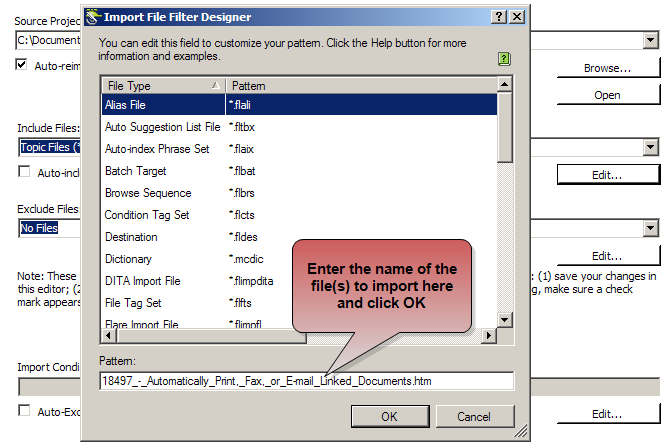Click the Cancel button

pos(473,416)
